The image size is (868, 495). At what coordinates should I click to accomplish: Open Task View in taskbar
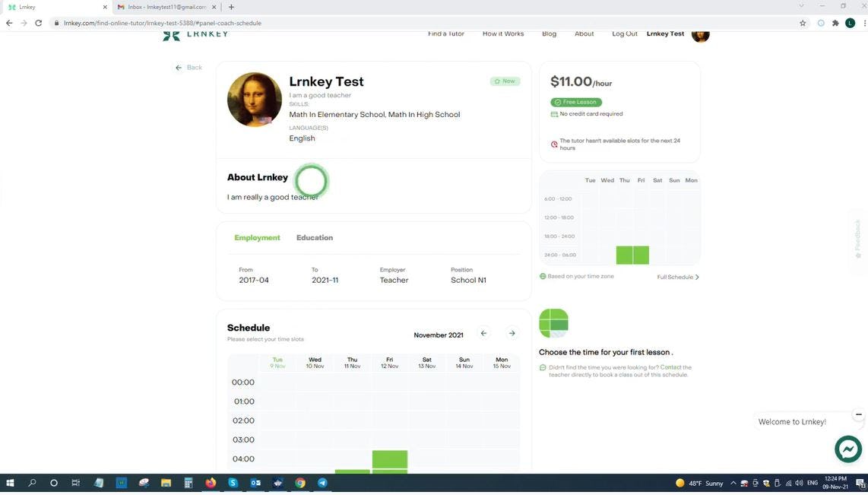[x=76, y=483]
